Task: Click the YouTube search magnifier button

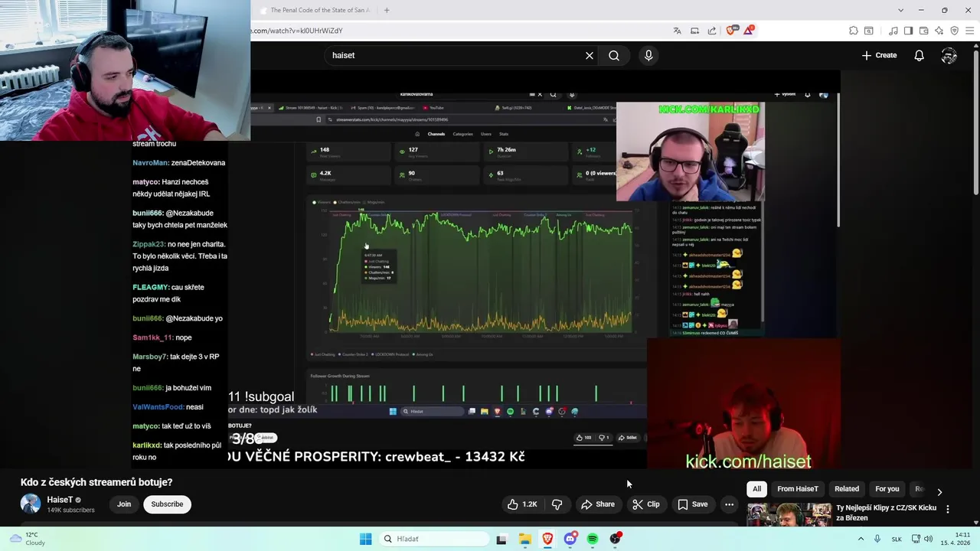Action: (x=614, y=55)
